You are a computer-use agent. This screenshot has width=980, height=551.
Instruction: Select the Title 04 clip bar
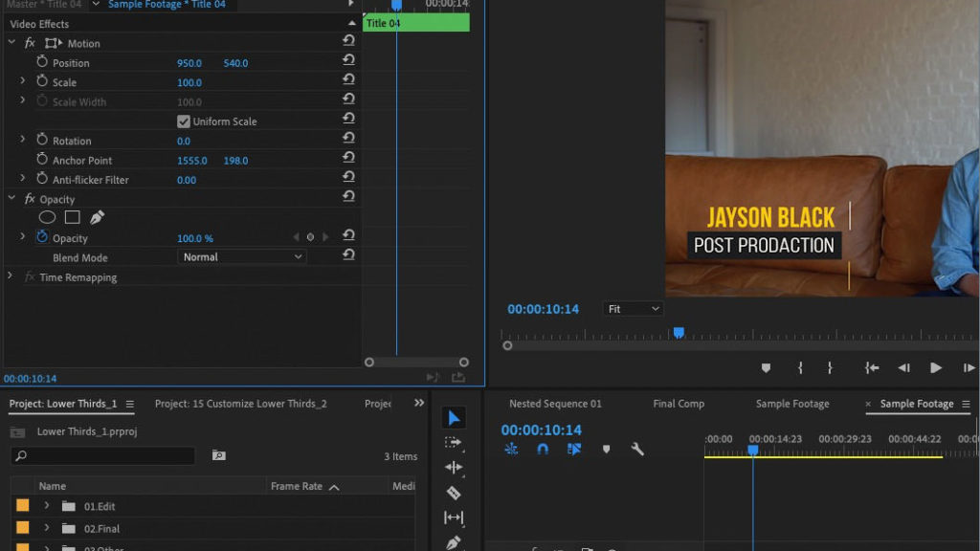click(x=416, y=23)
